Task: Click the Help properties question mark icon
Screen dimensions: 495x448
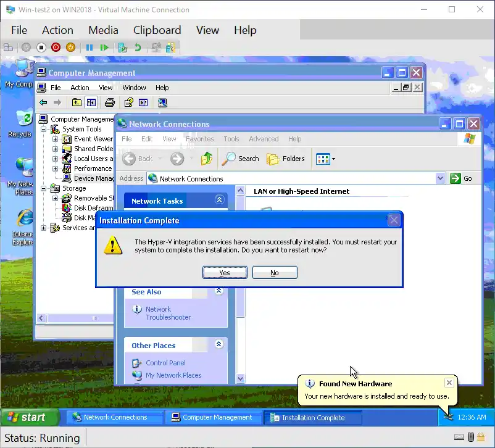Action: 128,102
